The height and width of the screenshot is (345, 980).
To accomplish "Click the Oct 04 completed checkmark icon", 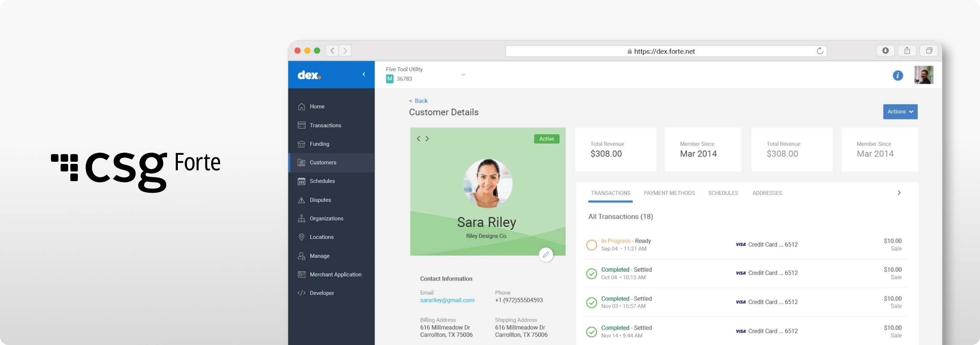I will point(591,273).
